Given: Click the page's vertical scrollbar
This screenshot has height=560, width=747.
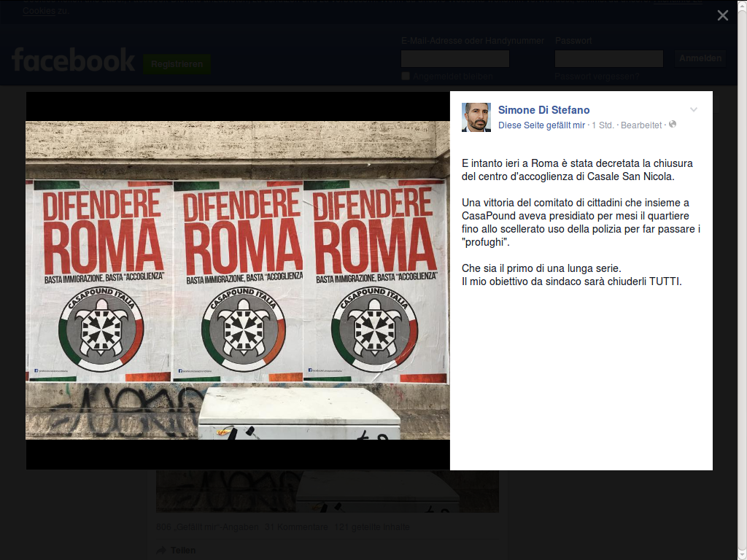Looking at the screenshot, I should coord(742,280).
